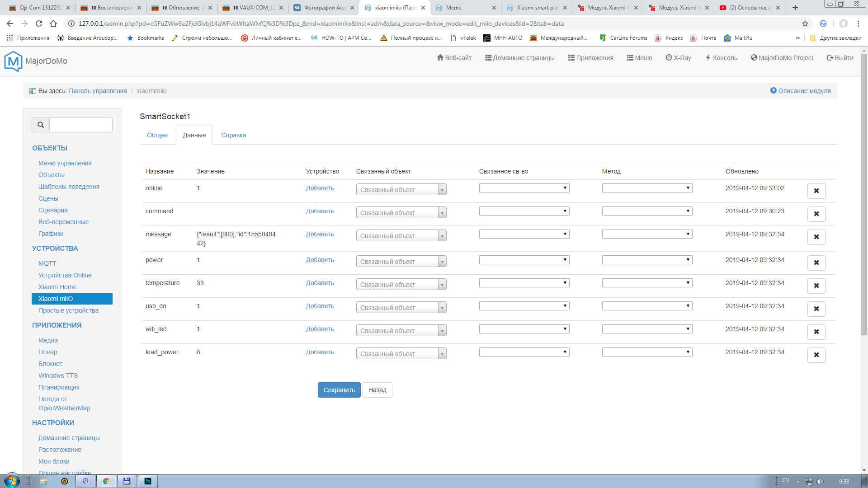Screen dimensions: 868x488
Task: Click the search magnifier icon in sidebar
Action: pos(41,125)
